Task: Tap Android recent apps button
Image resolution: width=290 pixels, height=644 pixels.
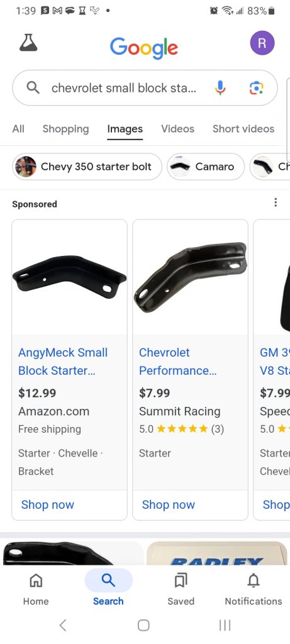Action: pyautogui.click(x=225, y=626)
